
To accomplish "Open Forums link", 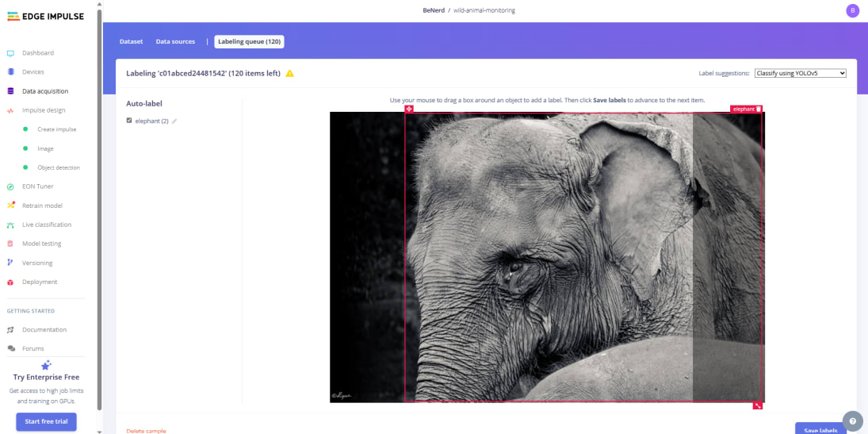I will point(33,348).
